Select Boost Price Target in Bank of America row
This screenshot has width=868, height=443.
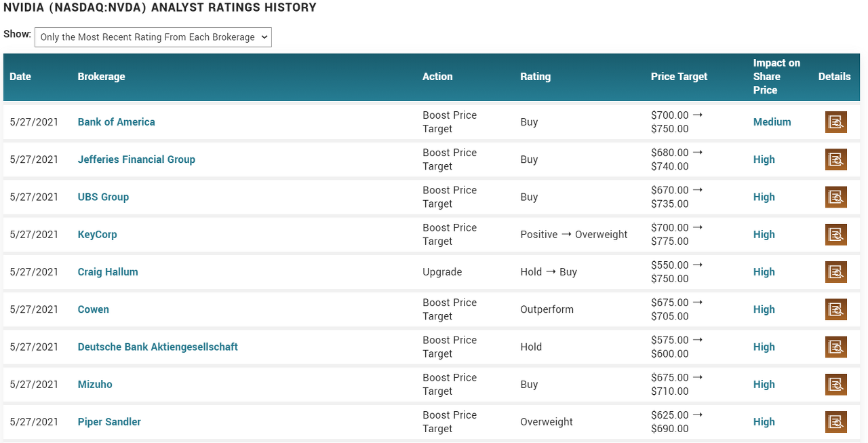(x=450, y=122)
